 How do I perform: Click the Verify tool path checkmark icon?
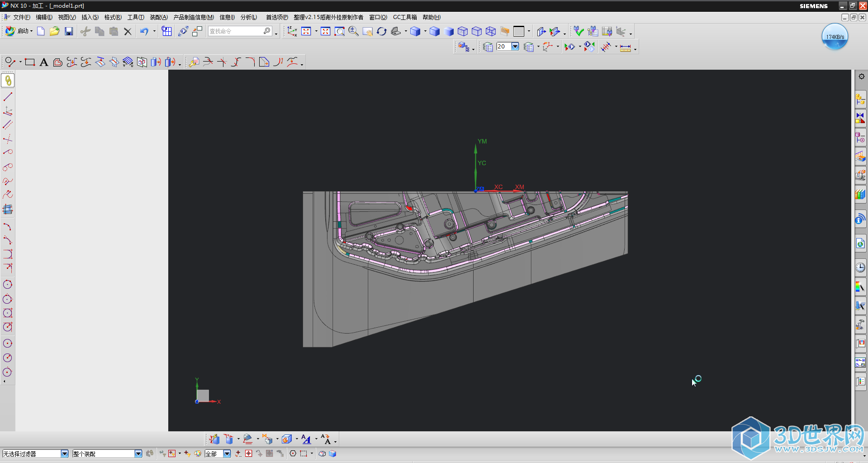[579, 31]
